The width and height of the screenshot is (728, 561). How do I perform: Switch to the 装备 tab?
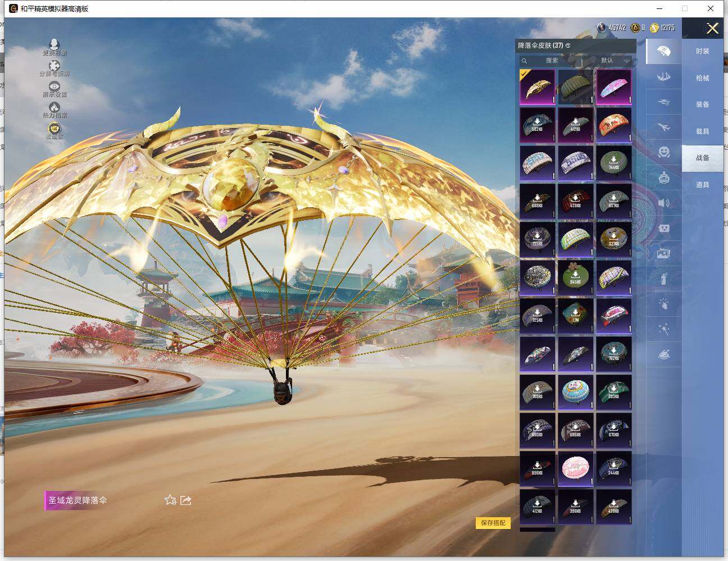click(703, 104)
